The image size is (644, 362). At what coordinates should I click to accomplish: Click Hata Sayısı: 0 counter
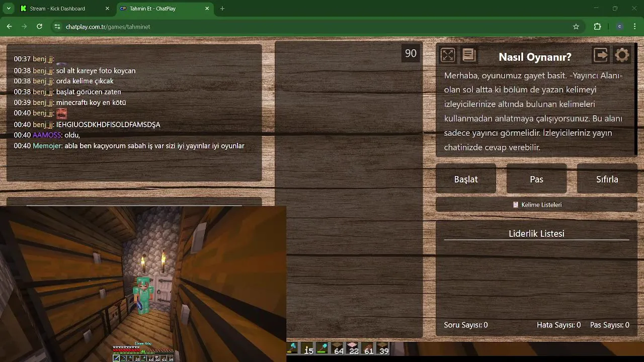558,325
